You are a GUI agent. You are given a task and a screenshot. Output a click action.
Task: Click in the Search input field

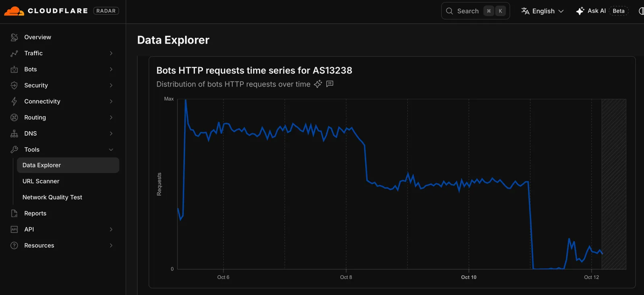(475, 11)
